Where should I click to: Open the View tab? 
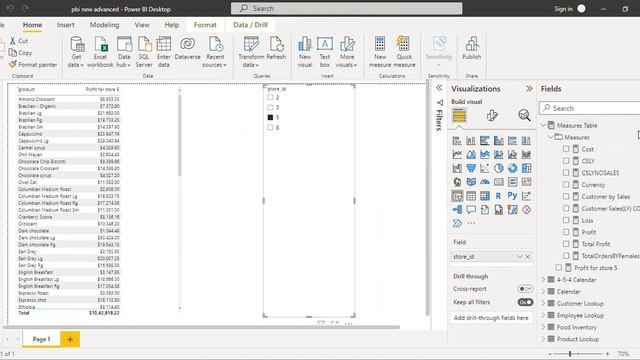[142, 25]
